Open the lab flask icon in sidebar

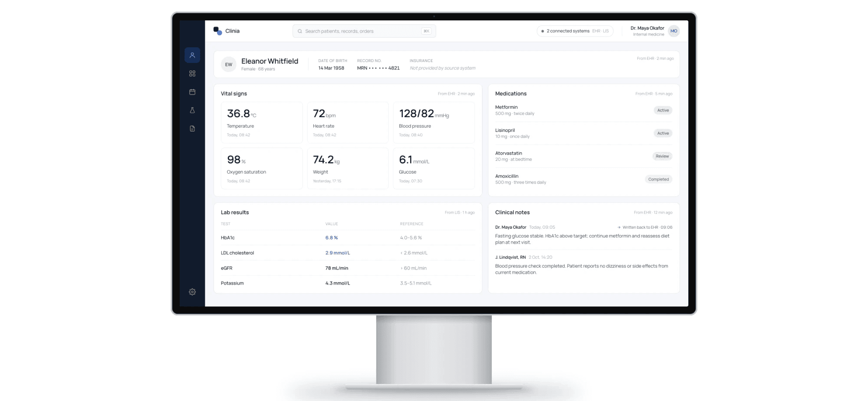(x=192, y=110)
